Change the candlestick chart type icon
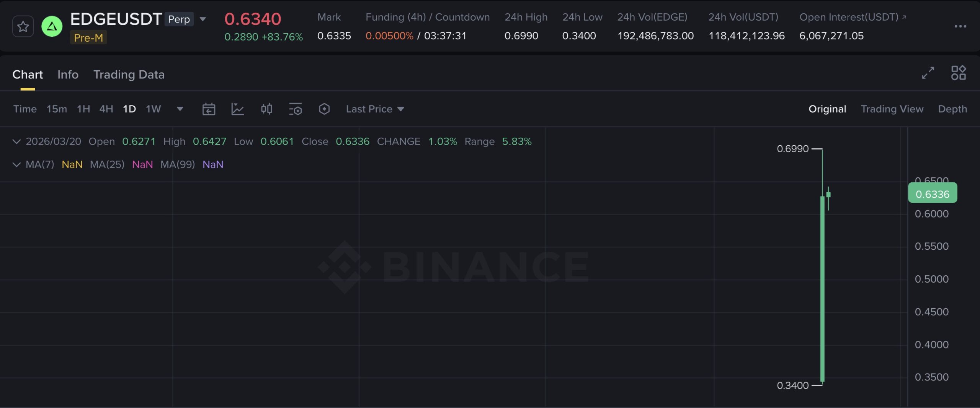Viewport: 980px width, 408px height. pos(266,109)
